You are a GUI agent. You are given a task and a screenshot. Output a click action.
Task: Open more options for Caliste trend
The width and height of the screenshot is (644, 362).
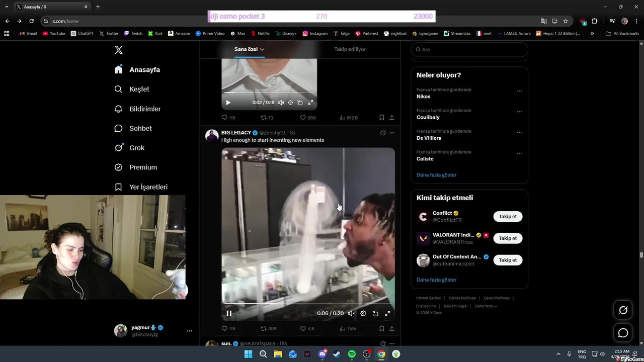click(519, 153)
